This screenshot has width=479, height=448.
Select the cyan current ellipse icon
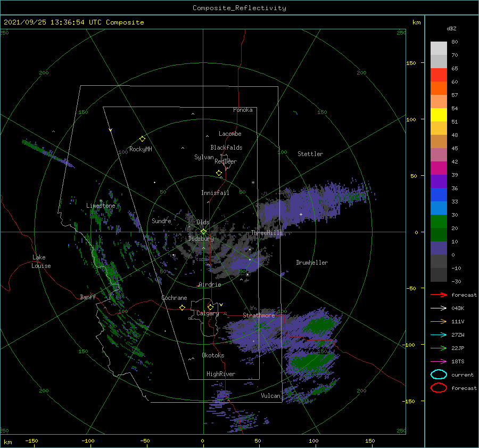click(x=439, y=374)
